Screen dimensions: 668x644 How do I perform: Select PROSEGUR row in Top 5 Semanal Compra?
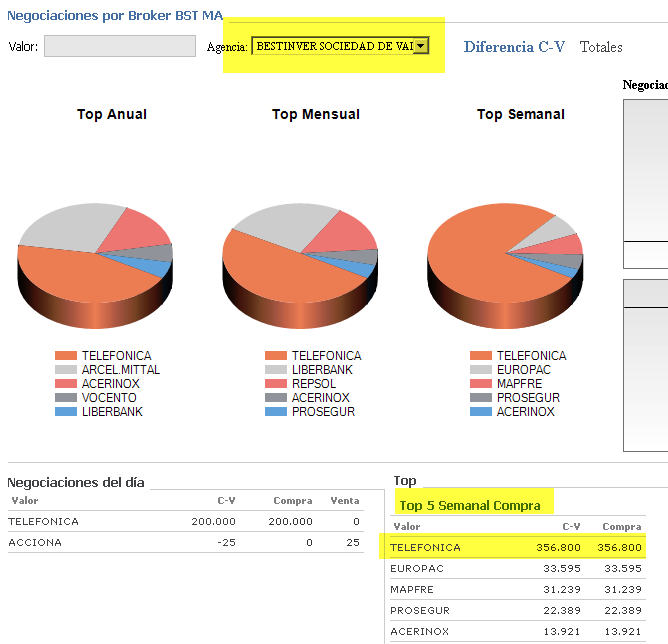coord(518,610)
